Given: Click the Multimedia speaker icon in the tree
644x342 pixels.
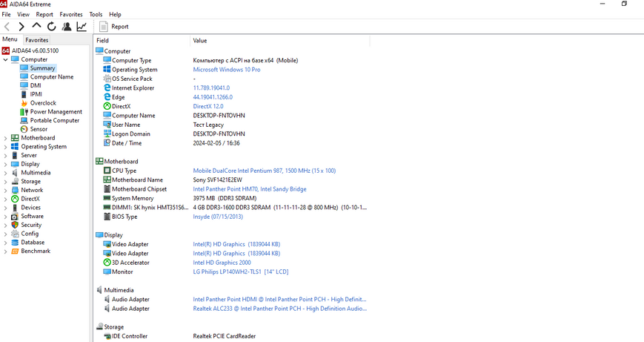Looking at the screenshot, I should (x=15, y=173).
